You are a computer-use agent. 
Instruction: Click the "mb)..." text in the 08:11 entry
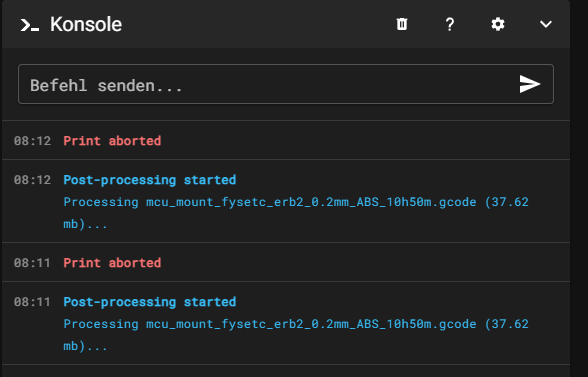pyautogui.click(x=86, y=346)
